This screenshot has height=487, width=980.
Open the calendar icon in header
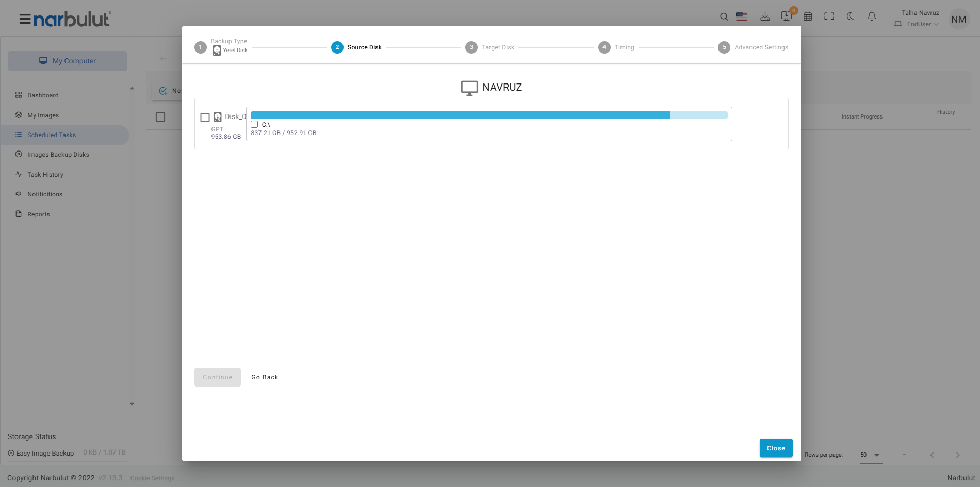808,16
